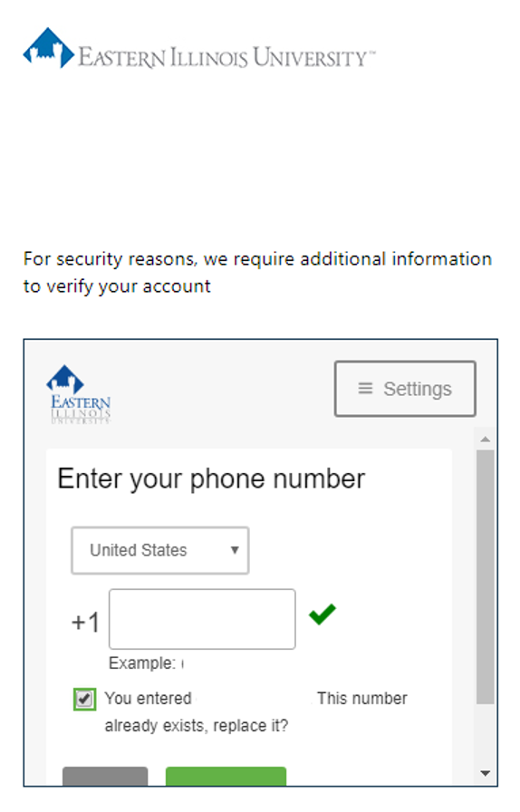The width and height of the screenshot is (520, 812).
Task: Click the +1 country code prefix
Action: click(85, 622)
